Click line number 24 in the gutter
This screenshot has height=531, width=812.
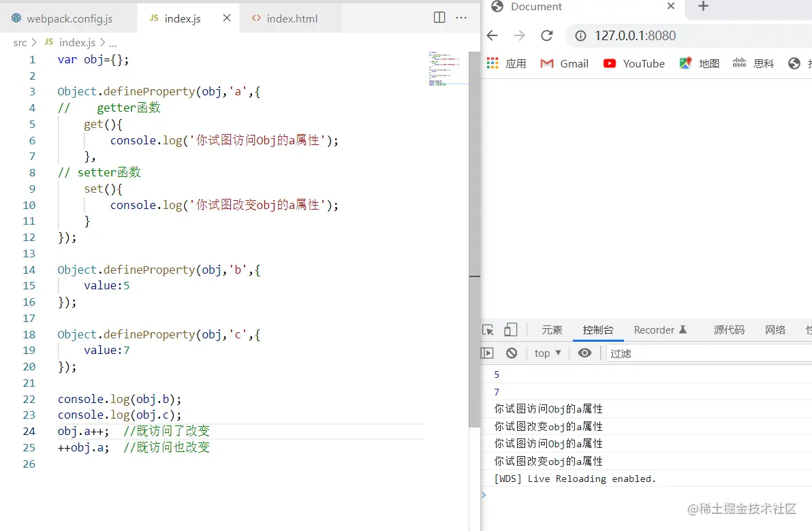coord(29,431)
